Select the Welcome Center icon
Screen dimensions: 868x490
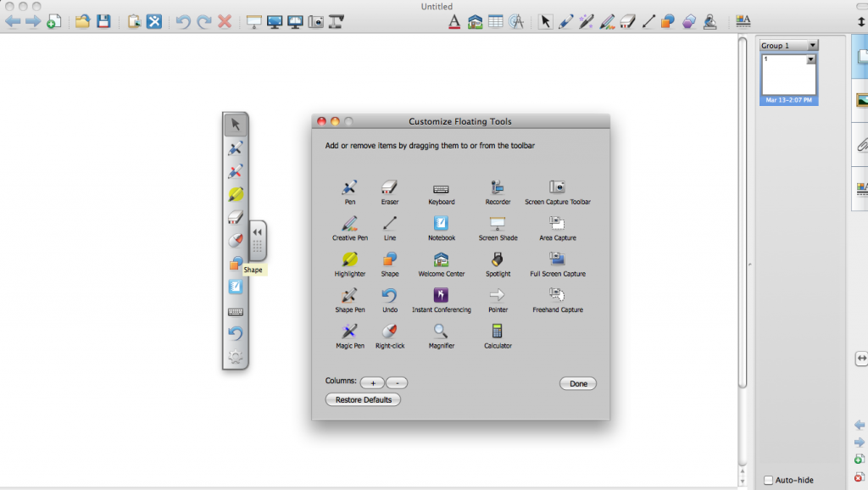tap(441, 259)
